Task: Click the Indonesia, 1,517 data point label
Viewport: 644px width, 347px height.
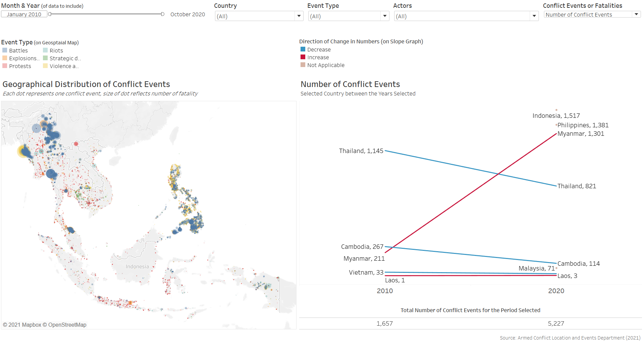Action: pos(556,116)
